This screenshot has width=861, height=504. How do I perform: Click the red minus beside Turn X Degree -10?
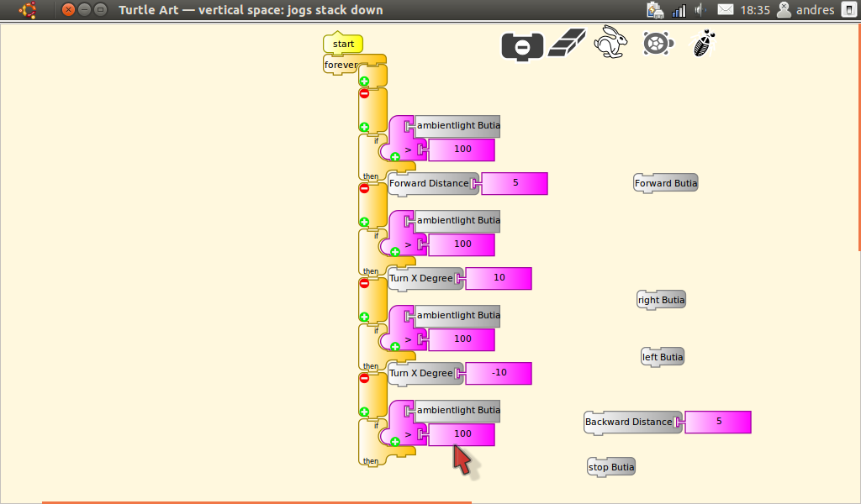[364, 378]
